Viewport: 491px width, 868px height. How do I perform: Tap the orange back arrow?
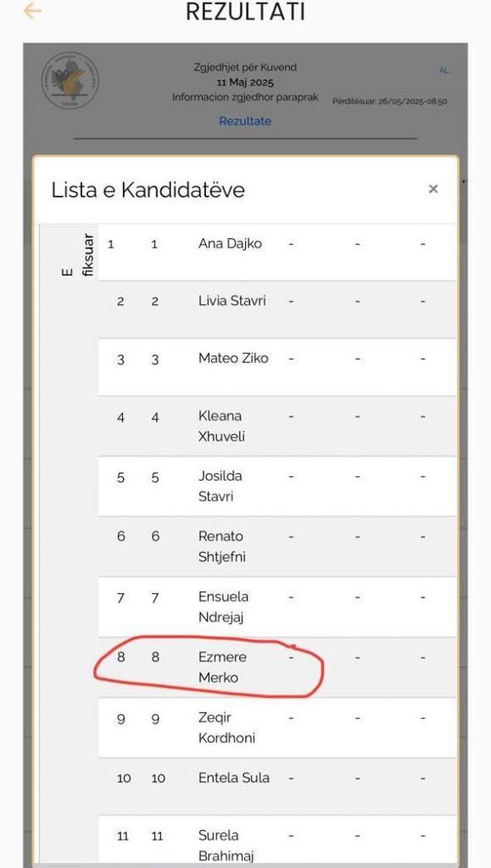pos(32,10)
